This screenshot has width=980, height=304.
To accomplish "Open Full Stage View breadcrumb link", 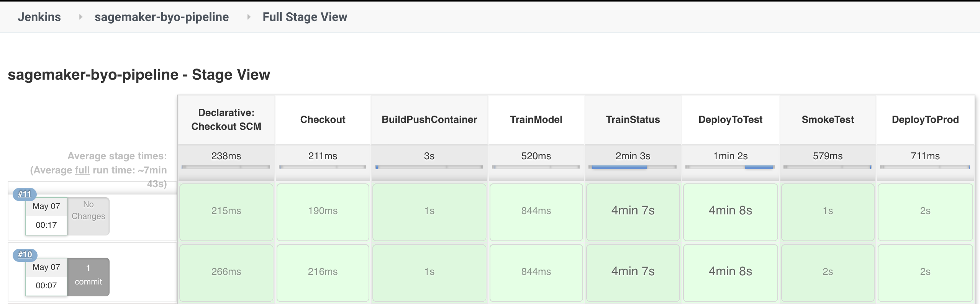I will 305,17.
